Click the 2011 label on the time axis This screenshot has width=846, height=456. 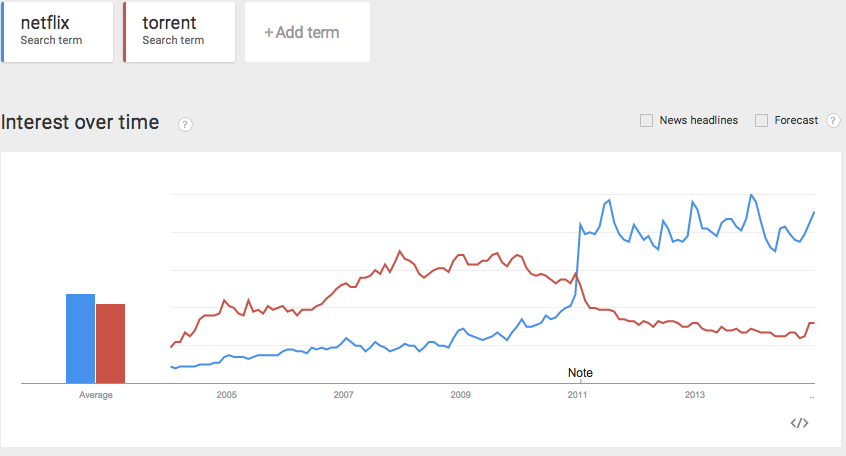[577, 395]
